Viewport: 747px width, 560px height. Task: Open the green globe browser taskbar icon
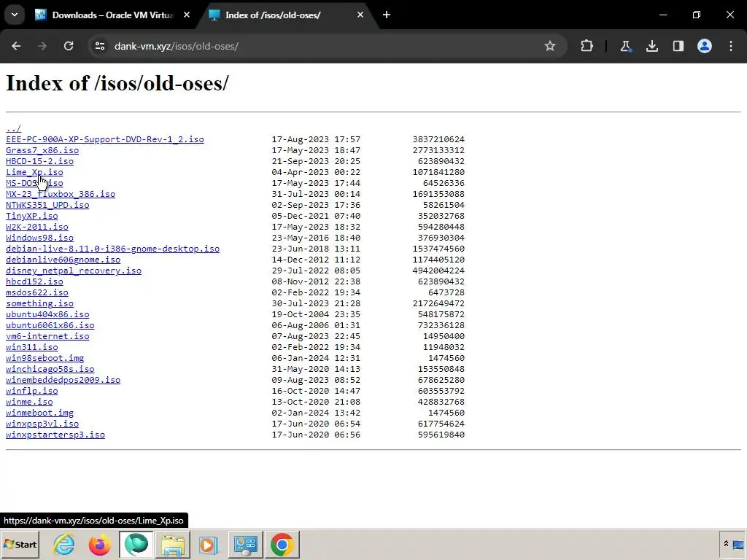[136, 544]
